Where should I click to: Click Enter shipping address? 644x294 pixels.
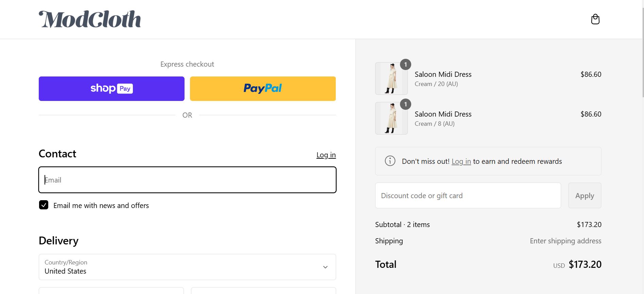[x=565, y=241]
